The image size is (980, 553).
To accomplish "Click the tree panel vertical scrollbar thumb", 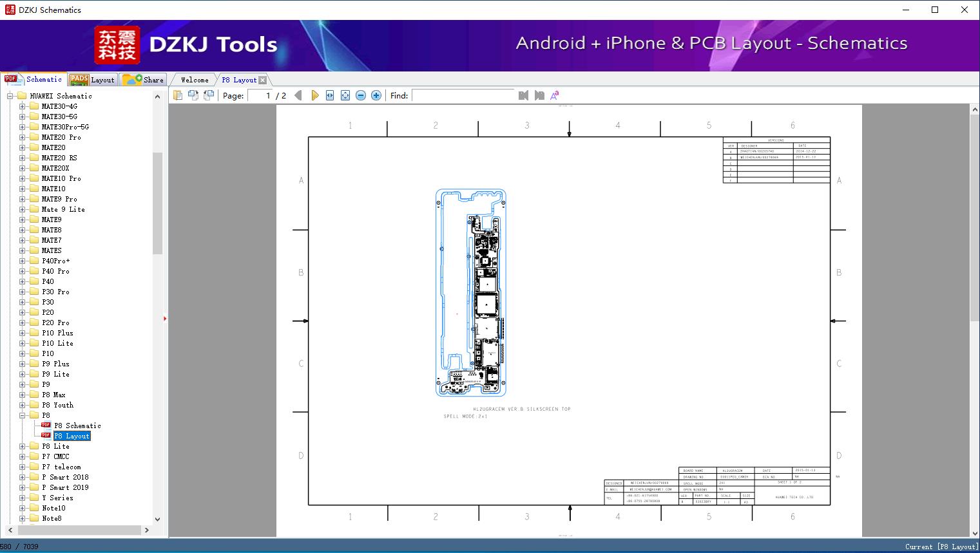I will pyautogui.click(x=157, y=203).
